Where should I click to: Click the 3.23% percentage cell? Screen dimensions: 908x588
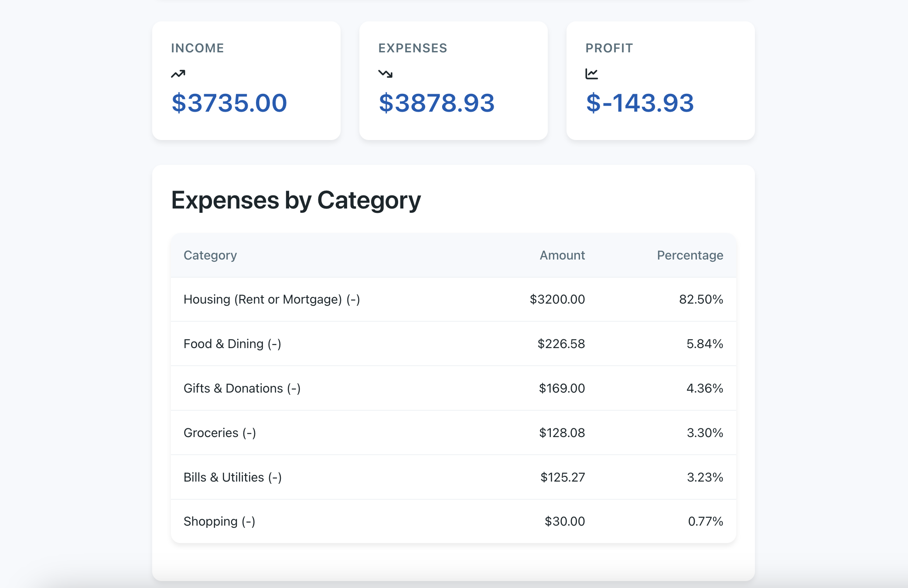click(x=705, y=477)
